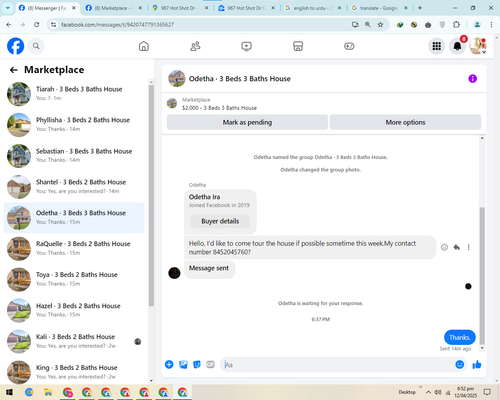Open the notifications bell
The width and height of the screenshot is (500, 400).
pyautogui.click(x=457, y=46)
